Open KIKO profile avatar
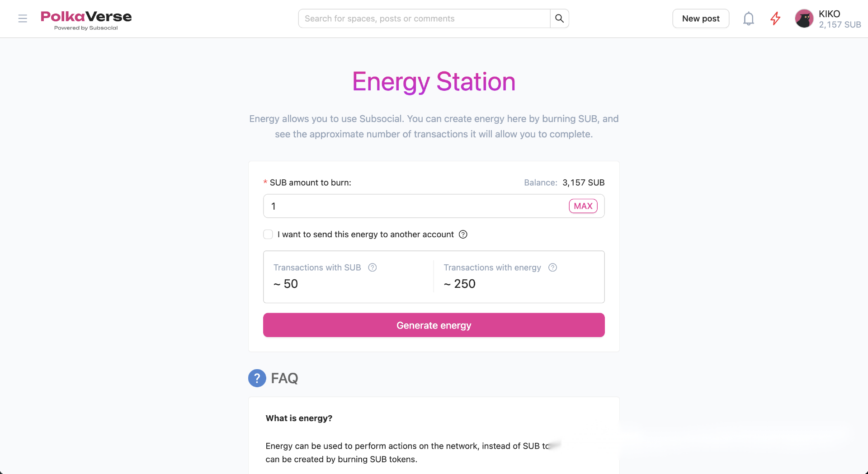 coord(804,19)
